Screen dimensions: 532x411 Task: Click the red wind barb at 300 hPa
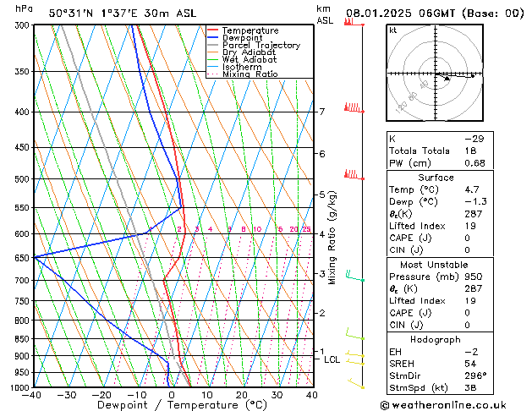(354, 22)
